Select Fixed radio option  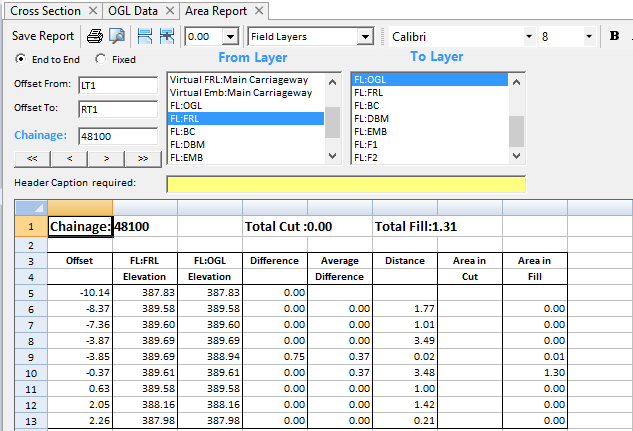(101, 59)
